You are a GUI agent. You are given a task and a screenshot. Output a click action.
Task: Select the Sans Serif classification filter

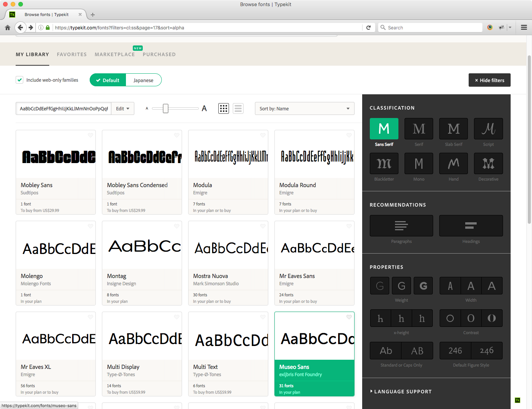[384, 129]
